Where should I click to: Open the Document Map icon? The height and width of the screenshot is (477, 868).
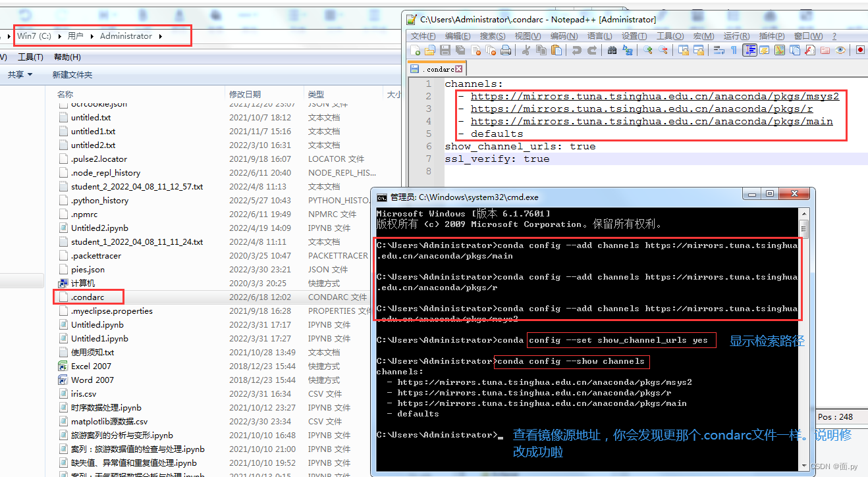point(780,50)
